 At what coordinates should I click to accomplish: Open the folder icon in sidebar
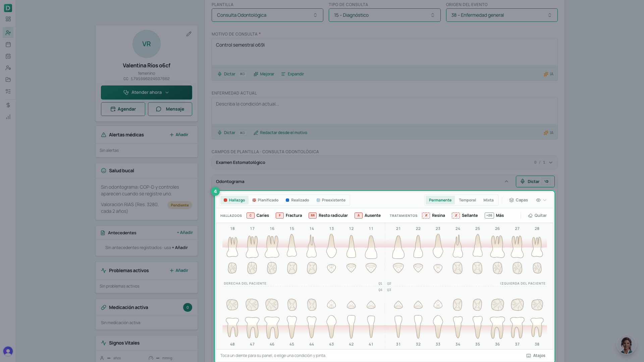point(8,80)
